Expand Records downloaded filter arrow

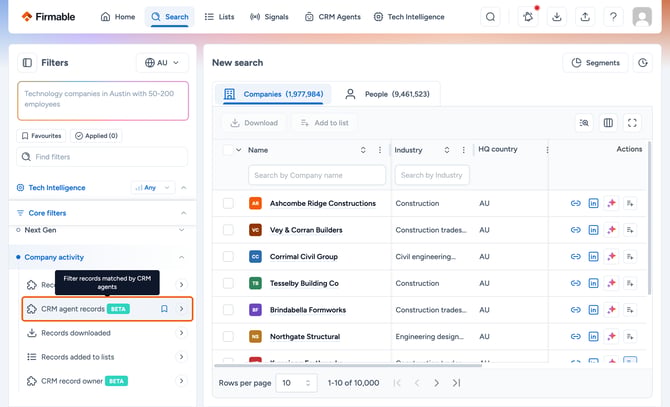[182, 333]
